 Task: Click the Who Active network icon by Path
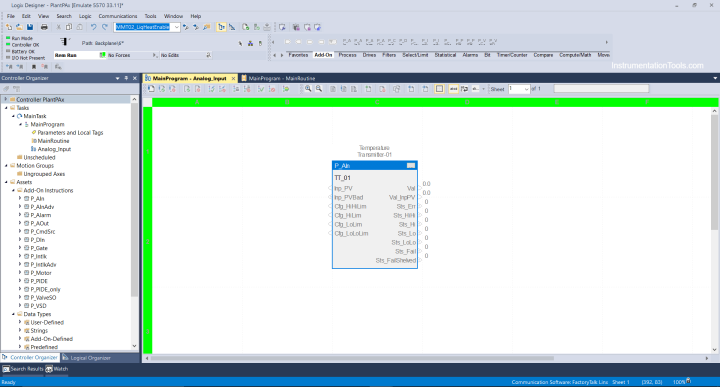click(250, 43)
